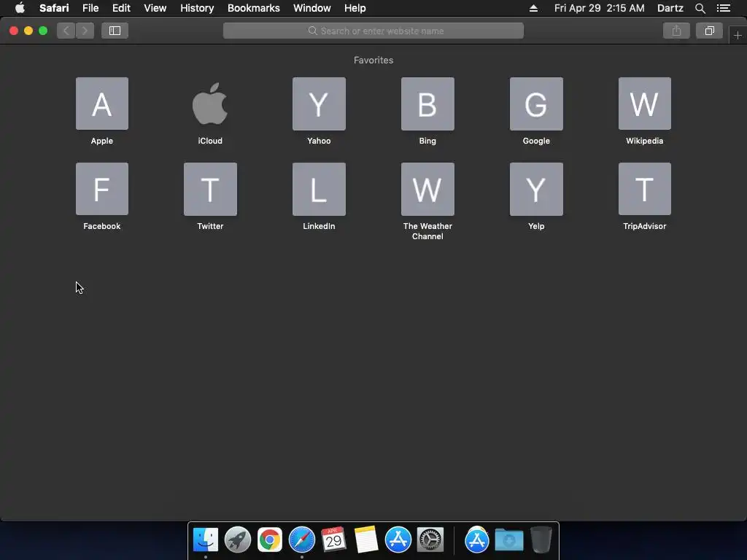The image size is (747, 560).
Task: Go back with the back arrow
Action: tap(66, 31)
